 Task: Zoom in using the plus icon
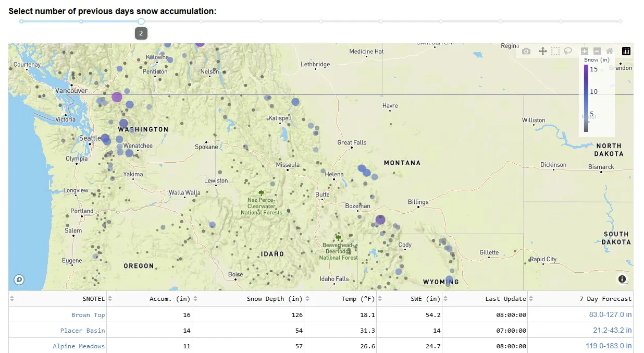584,51
